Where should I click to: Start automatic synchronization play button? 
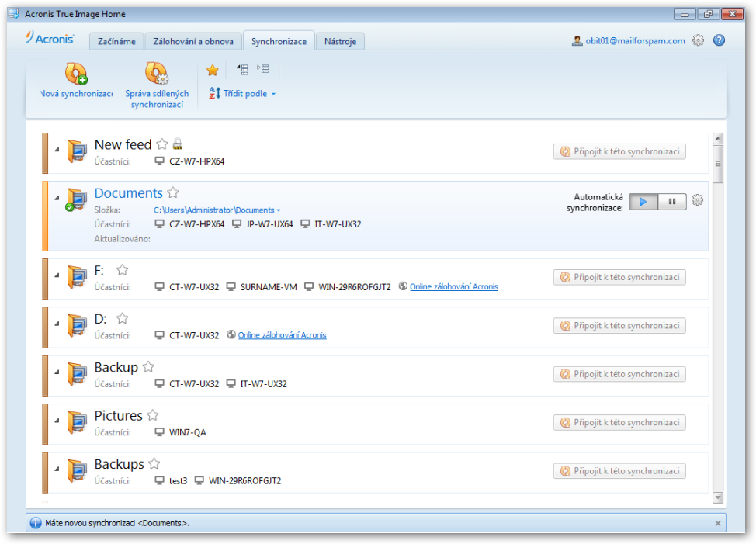pos(643,202)
